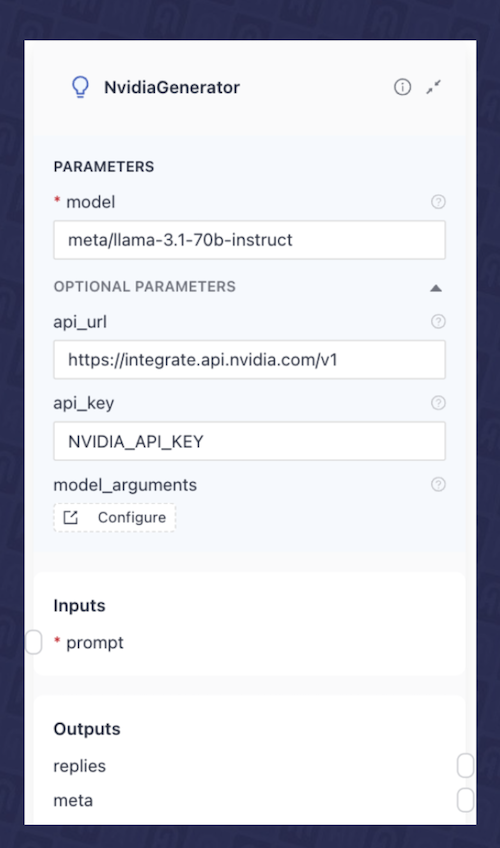Click the meta output connector handle
The width and height of the screenshot is (500, 848).
click(465, 800)
